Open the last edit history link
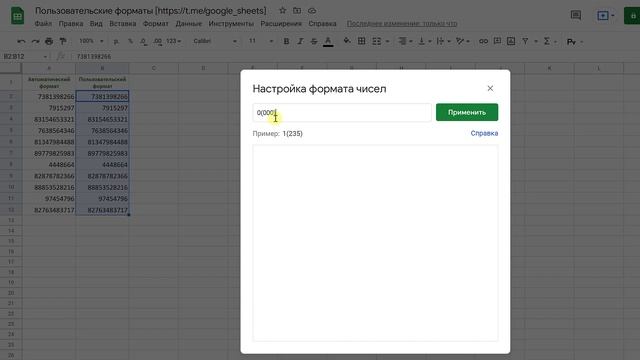The image size is (640, 360). click(402, 24)
